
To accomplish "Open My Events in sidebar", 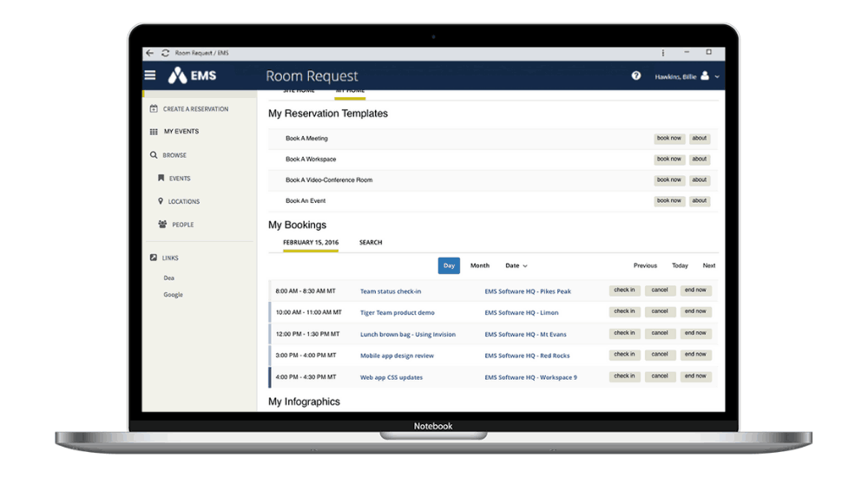I will [x=181, y=132].
